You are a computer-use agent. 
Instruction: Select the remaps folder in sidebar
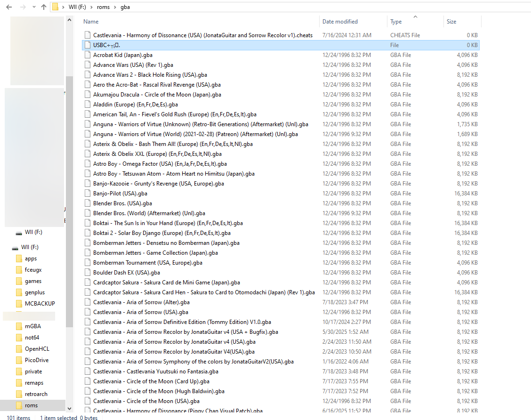(x=34, y=383)
